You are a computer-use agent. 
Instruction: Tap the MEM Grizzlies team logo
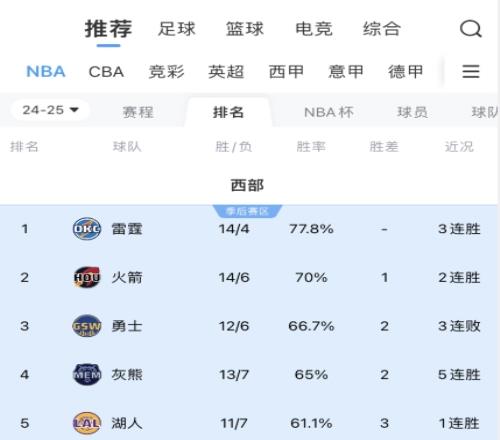(x=87, y=375)
